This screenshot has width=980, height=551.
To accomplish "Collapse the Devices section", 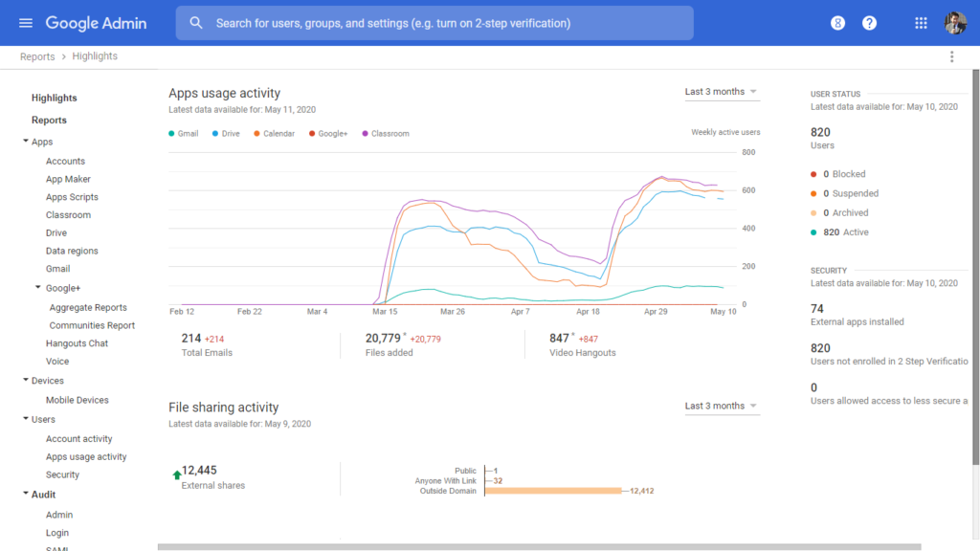I will [26, 380].
